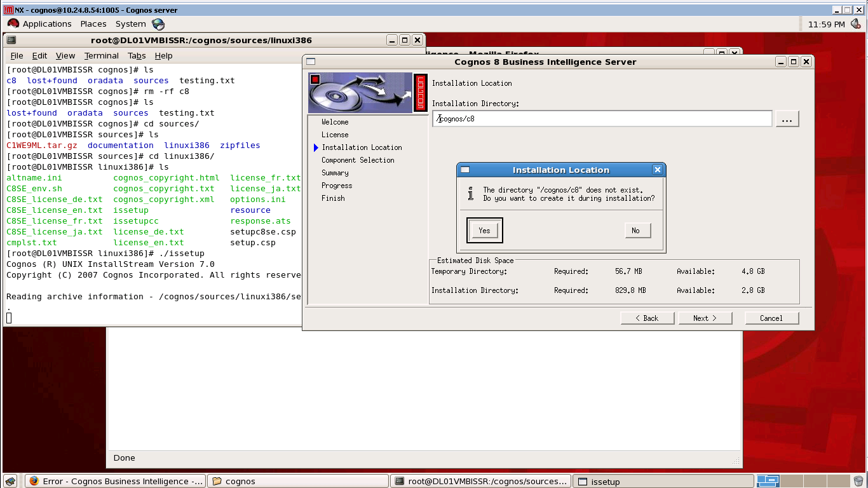Select Finish step in installer sidebar
This screenshot has height=488, width=868.
coord(333,198)
